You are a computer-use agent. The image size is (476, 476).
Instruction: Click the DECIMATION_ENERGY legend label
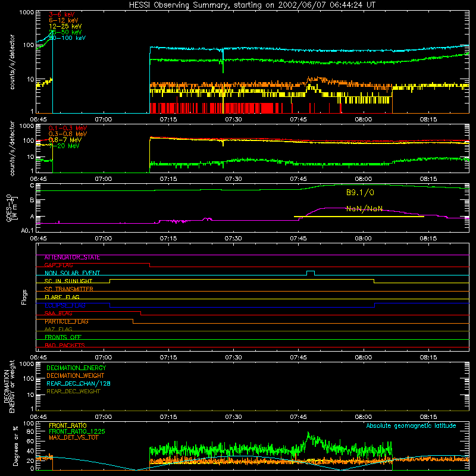pos(76,368)
